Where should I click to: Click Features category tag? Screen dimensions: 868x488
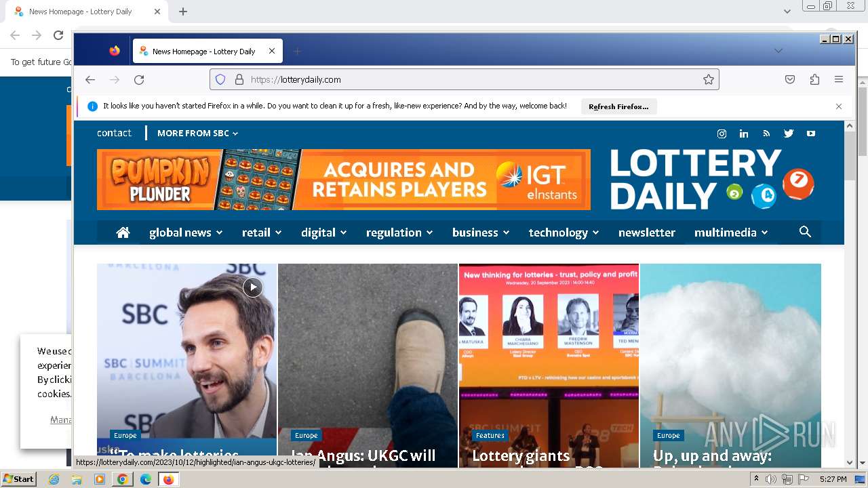coord(490,435)
